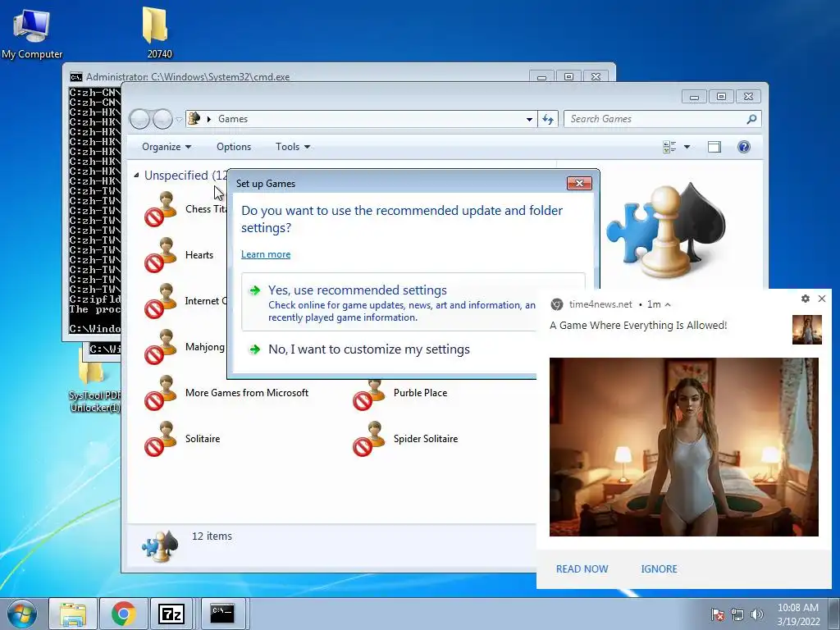
Task: Click the Search Games input field
Action: click(656, 119)
